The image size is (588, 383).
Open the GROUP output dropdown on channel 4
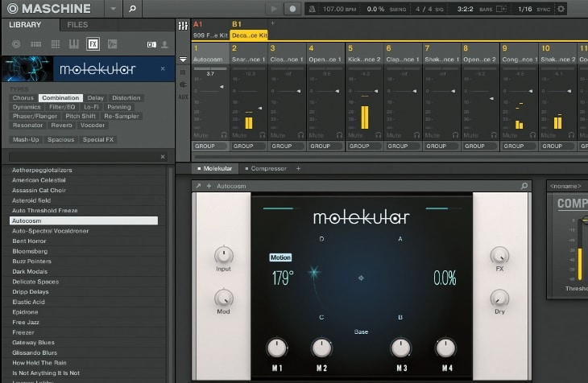click(x=326, y=146)
